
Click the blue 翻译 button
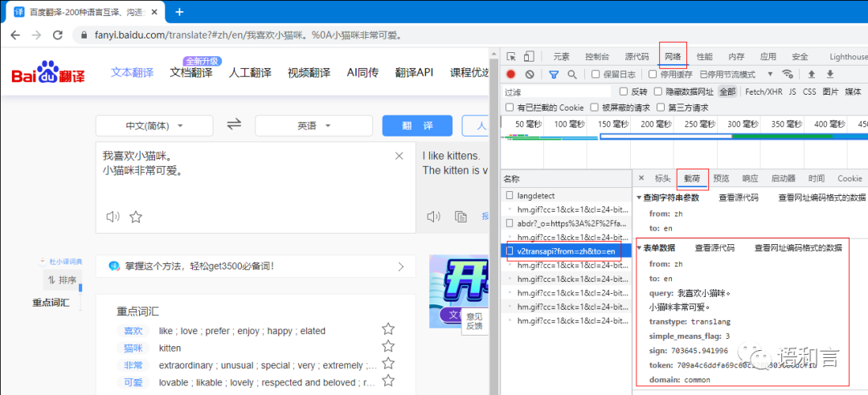click(417, 125)
